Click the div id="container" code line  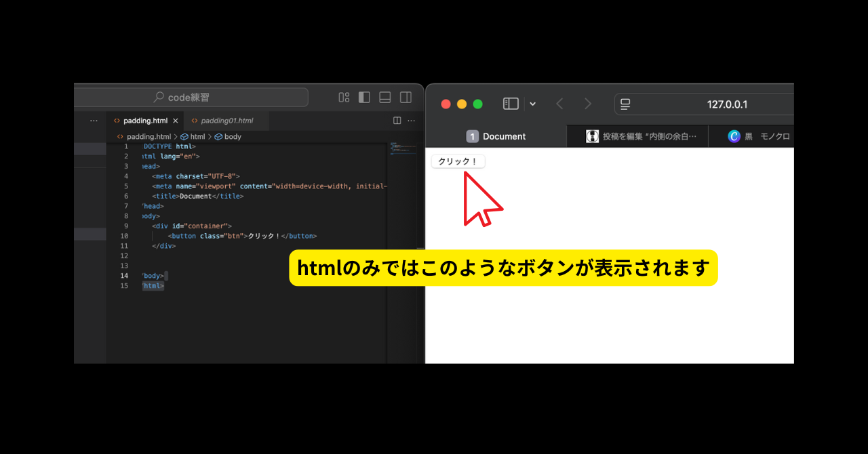click(192, 226)
